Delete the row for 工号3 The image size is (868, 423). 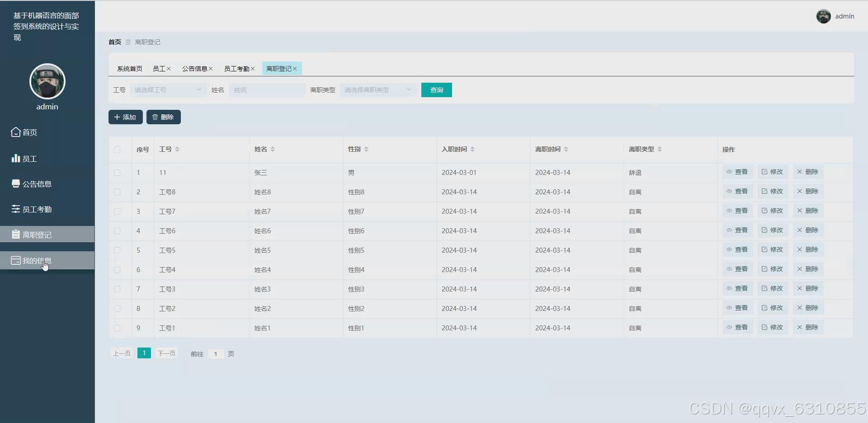pyautogui.click(x=808, y=288)
